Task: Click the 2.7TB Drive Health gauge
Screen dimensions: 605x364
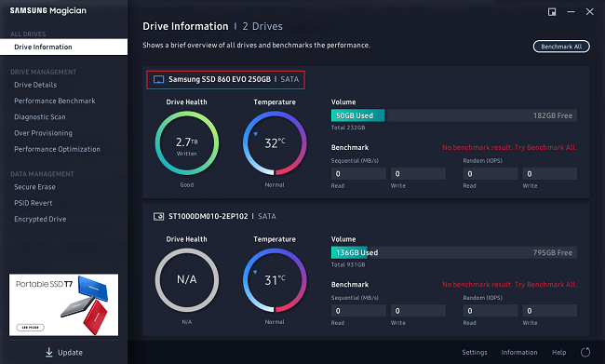Action: point(187,143)
